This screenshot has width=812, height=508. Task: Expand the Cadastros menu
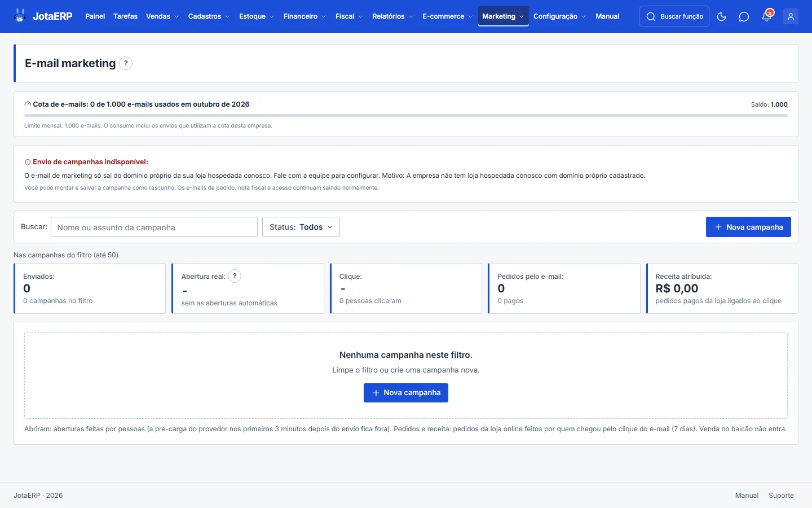(209, 16)
